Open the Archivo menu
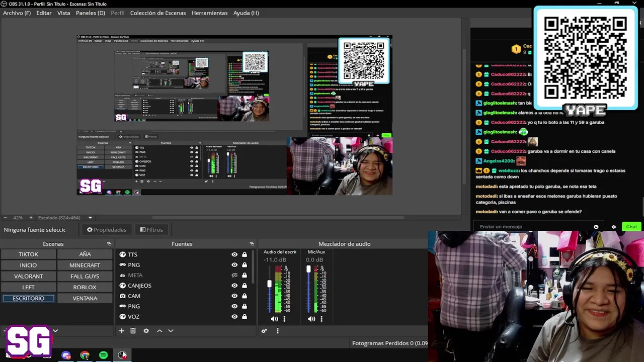The height and width of the screenshot is (362, 644). (17, 13)
